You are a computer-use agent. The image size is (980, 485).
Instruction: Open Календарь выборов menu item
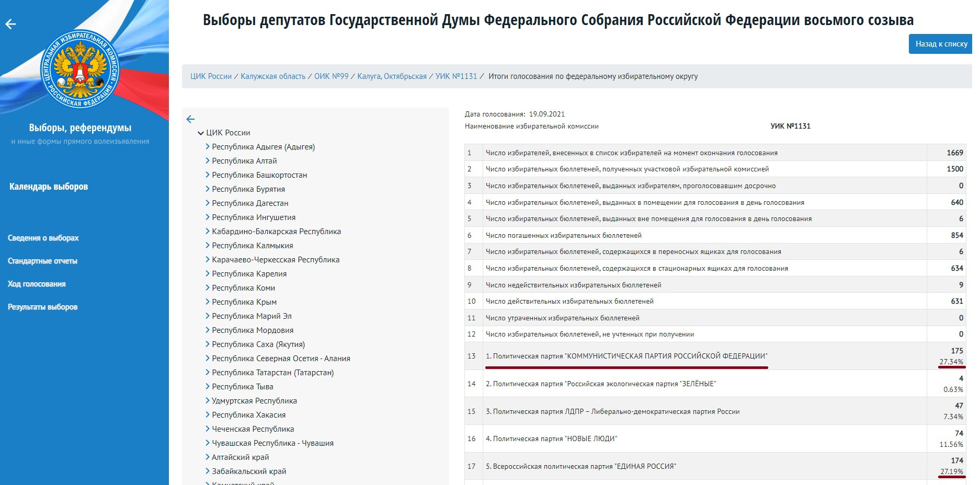coord(49,187)
